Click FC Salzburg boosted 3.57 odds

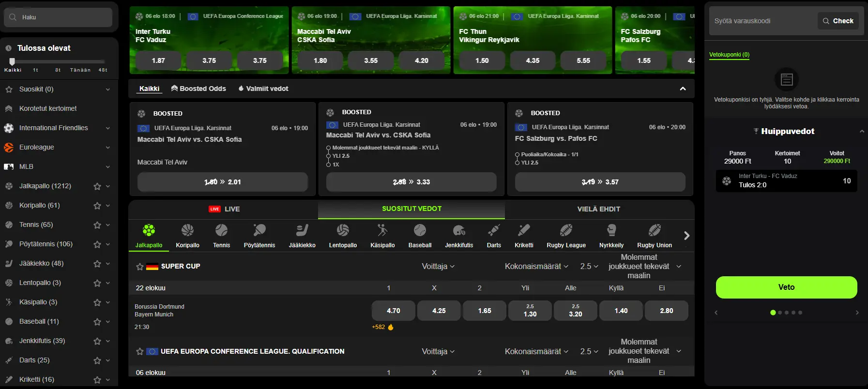(x=600, y=182)
